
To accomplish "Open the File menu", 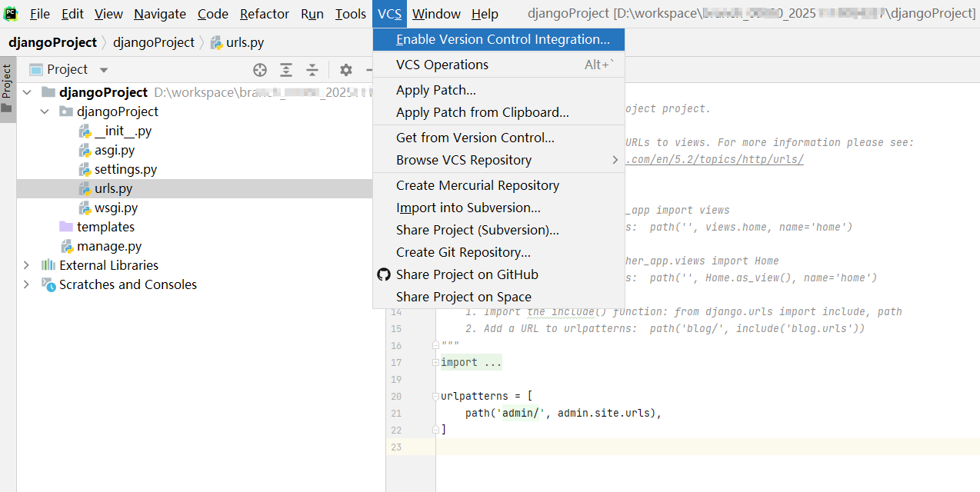I will tap(39, 14).
